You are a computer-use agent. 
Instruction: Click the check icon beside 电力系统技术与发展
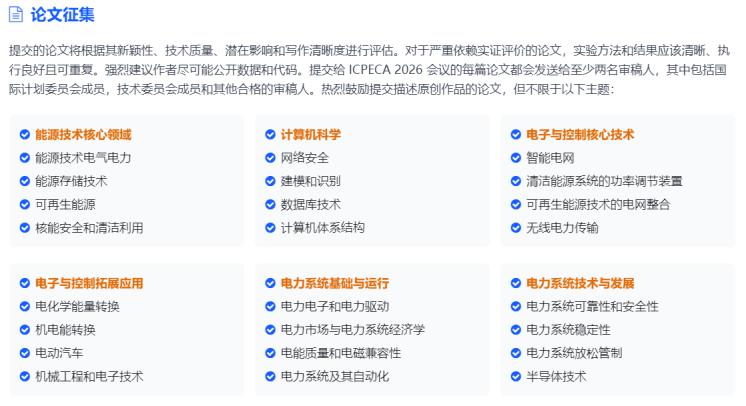516,283
